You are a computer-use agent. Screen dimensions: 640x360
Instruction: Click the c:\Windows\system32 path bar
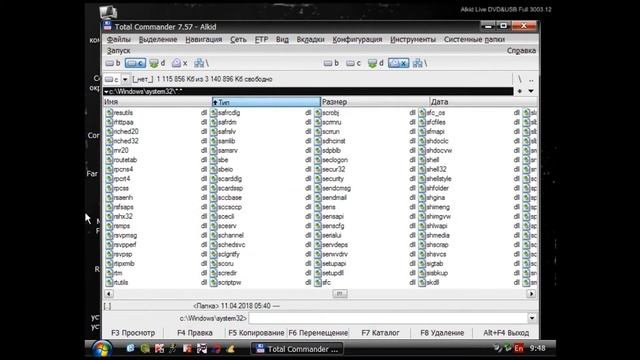[308, 91]
